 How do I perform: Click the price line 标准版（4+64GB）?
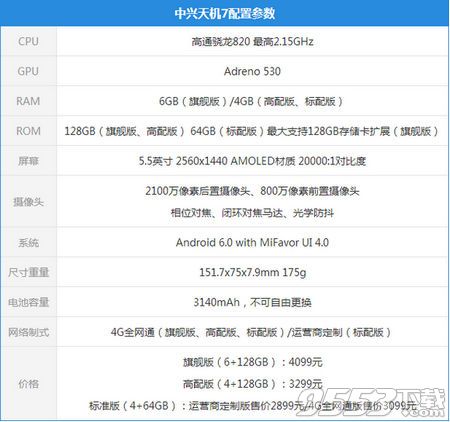click(252, 405)
